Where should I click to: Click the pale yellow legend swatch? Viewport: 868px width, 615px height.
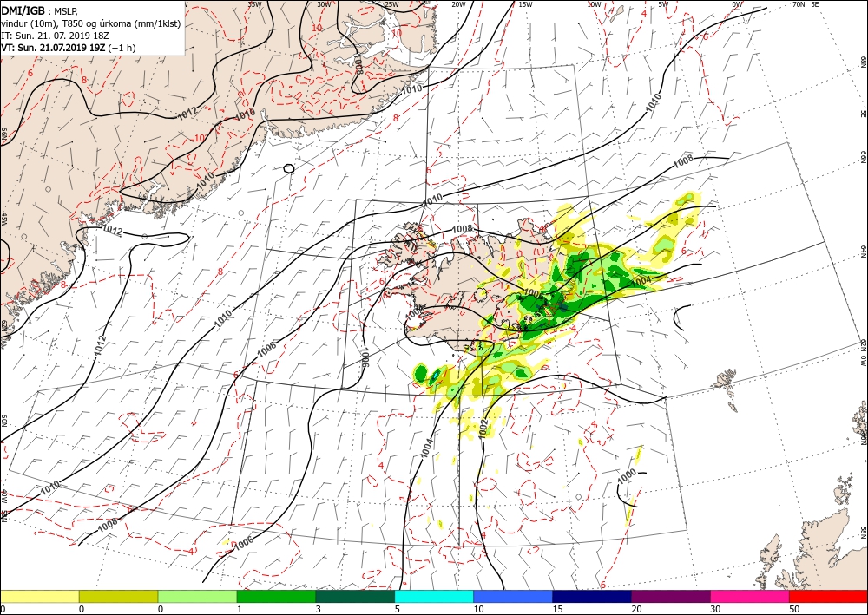point(39,596)
